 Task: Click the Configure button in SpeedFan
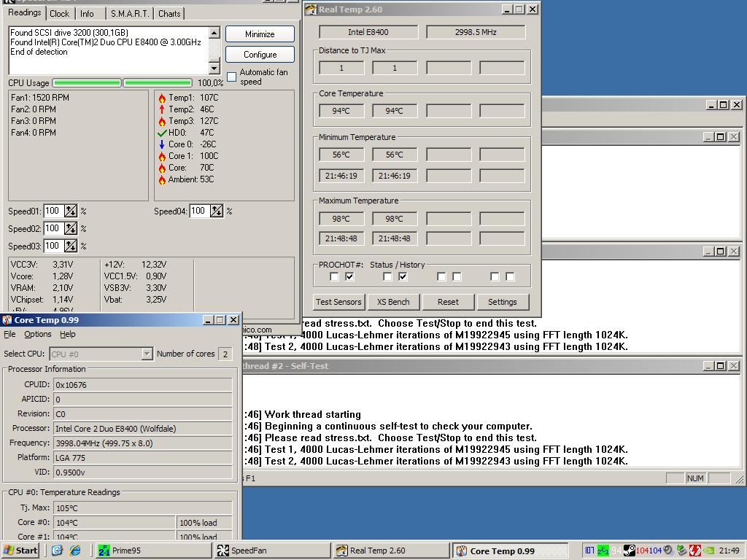[x=260, y=55]
